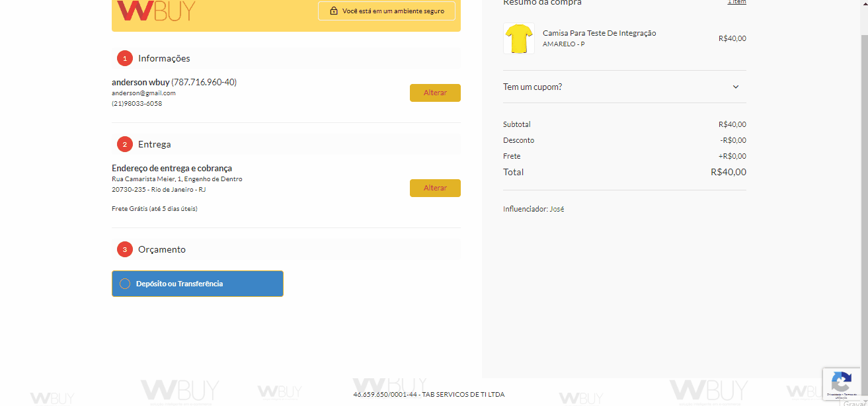Click the WBUY logo in the header
The width and height of the screenshot is (868, 406).
coord(156,11)
